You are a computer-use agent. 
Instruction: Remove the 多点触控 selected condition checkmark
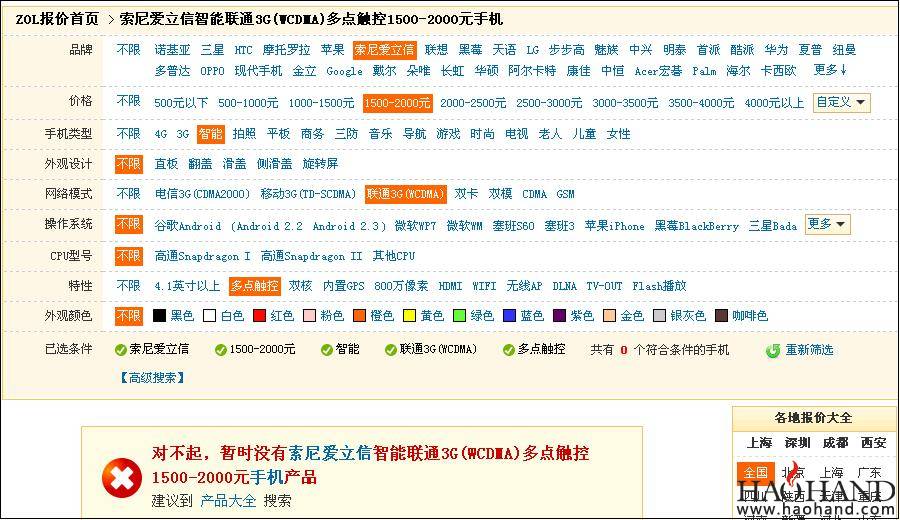pyautogui.click(x=509, y=350)
